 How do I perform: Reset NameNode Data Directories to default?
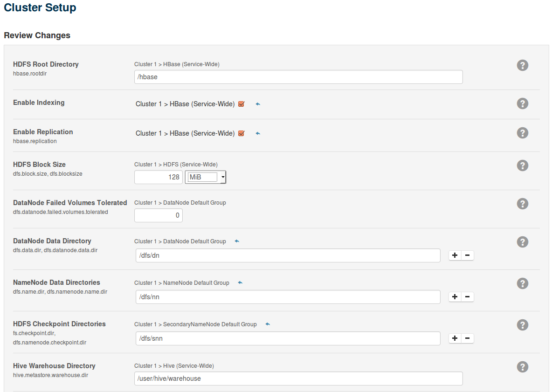240,283
